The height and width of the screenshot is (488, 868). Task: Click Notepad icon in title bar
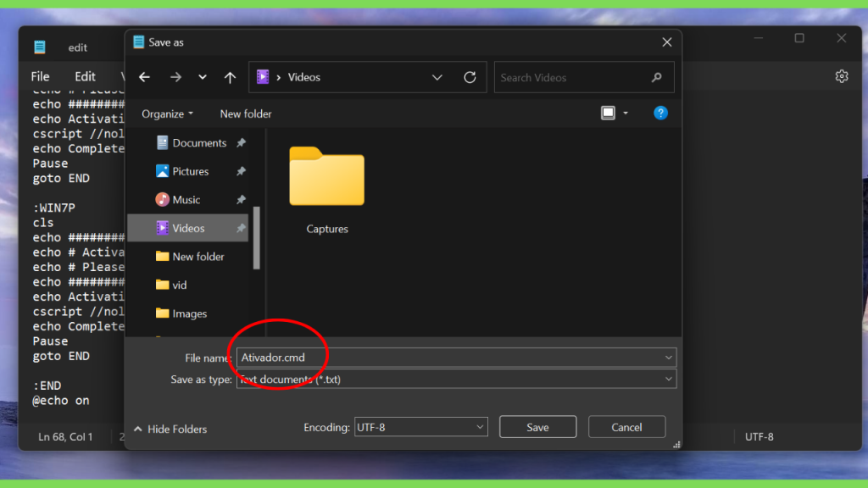click(x=40, y=47)
